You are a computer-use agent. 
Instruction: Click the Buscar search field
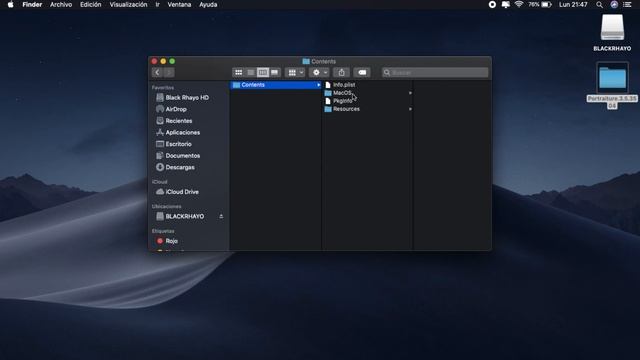[435, 72]
